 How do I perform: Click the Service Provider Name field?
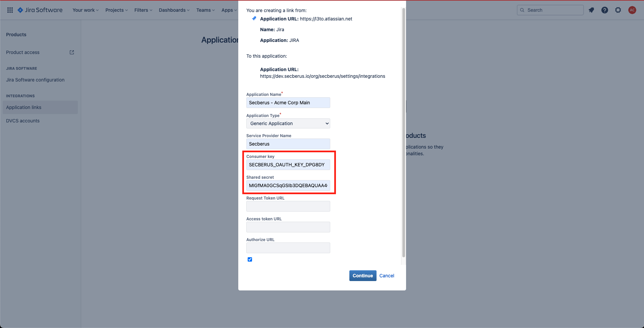(x=288, y=144)
